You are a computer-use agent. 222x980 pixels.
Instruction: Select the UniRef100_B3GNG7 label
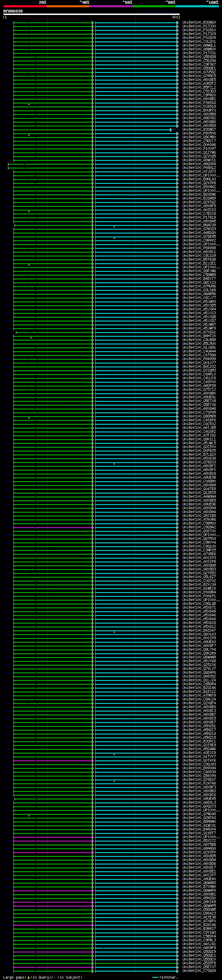(x=199, y=129)
